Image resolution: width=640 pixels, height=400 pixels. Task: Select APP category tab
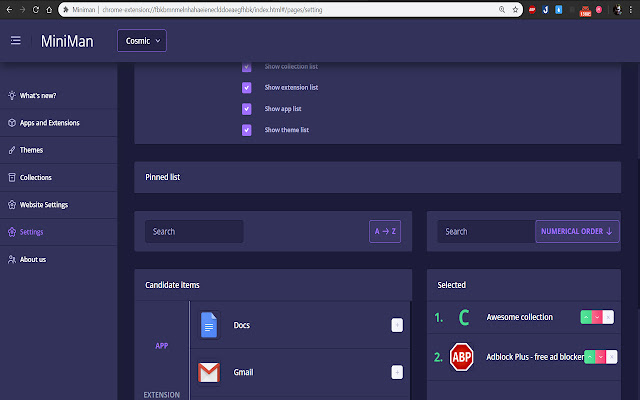point(162,346)
